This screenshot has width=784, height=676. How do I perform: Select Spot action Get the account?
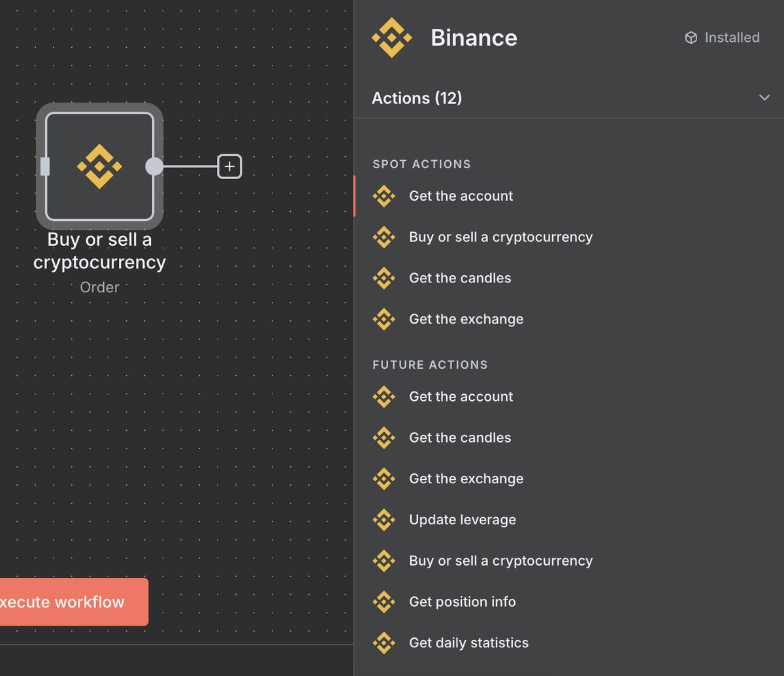tap(569, 196)
